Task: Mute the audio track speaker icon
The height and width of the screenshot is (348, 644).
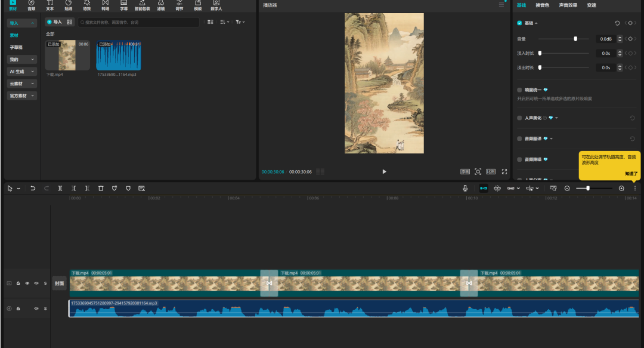Action: [x=36, y=309]
